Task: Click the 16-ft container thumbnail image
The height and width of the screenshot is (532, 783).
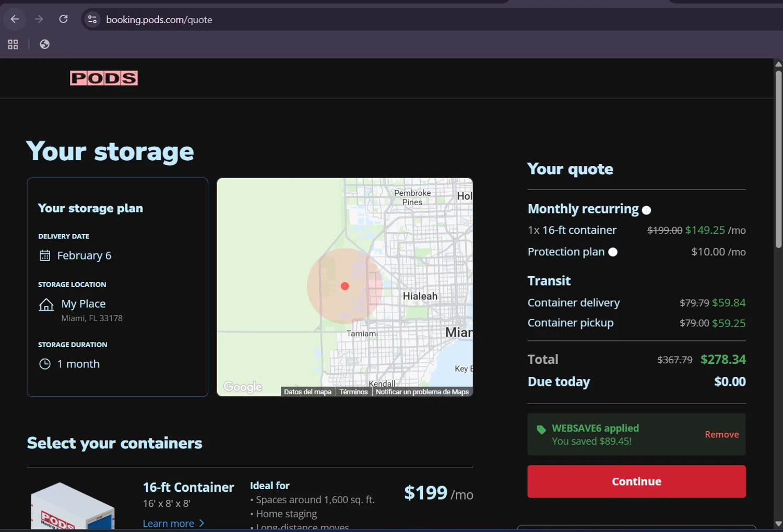Action: point(73,505)
